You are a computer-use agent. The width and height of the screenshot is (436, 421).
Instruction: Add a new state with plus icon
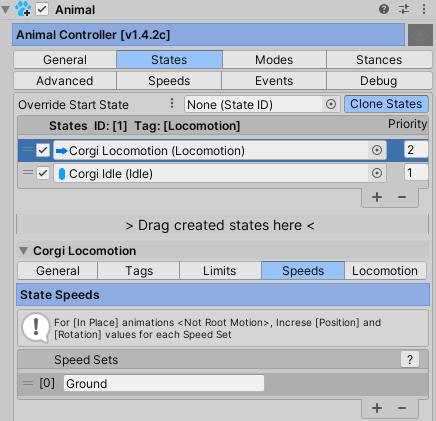377,197
